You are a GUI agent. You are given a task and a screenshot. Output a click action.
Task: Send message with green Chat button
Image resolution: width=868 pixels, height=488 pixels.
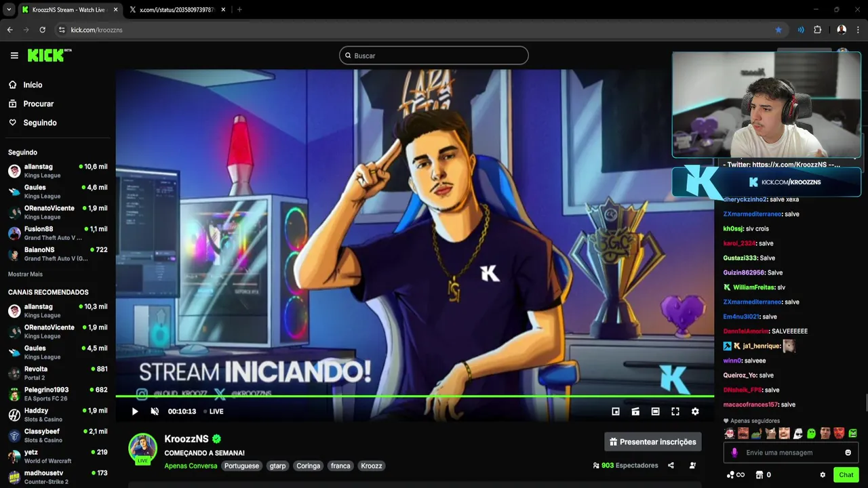(x=846, y=475)
